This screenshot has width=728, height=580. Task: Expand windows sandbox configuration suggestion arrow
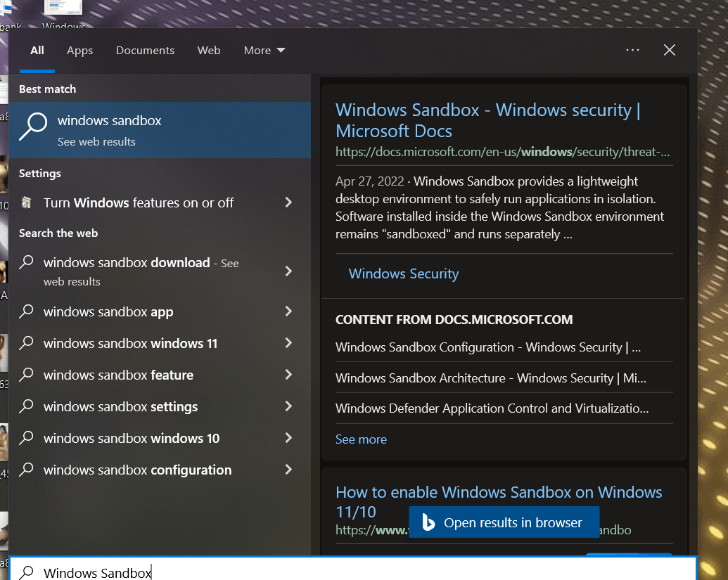[288, 470]
